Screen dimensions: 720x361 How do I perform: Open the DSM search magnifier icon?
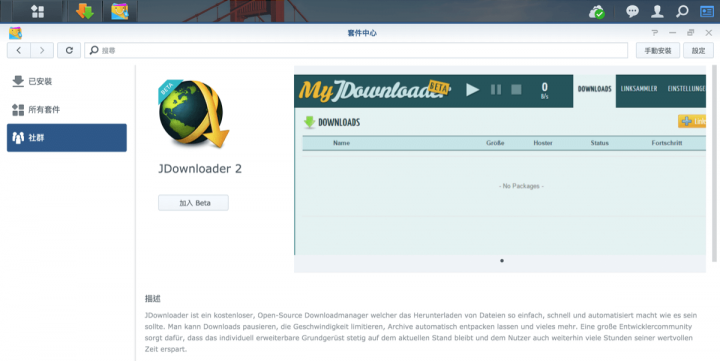point(682,11)
